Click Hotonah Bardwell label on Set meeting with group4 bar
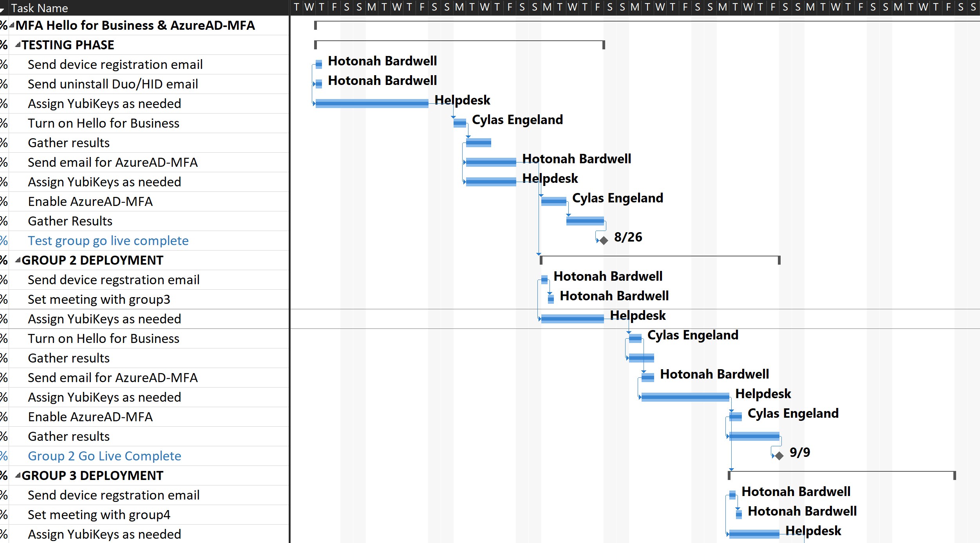The width and height of the screenshot is (980, 543). [802, 511]
